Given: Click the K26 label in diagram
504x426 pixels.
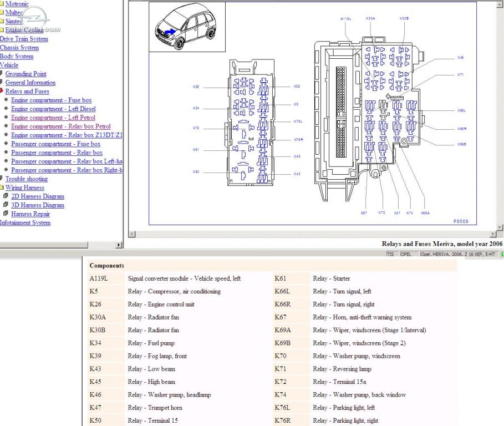Looking at the screenshot, I should point(196,87).
